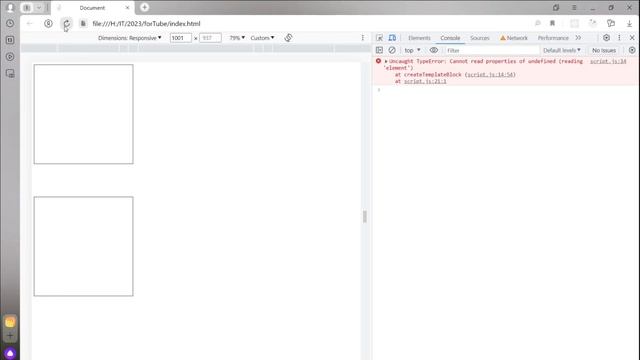640x360 pixels.
Task: Open the browser profile avatar icon
Action: (10, 7)
